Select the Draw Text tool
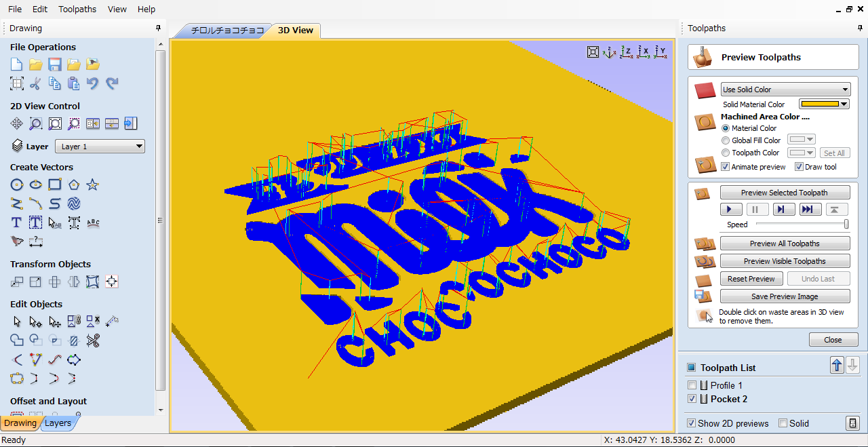The width and height of the screenshot is (868, 447). pos(17,222)
